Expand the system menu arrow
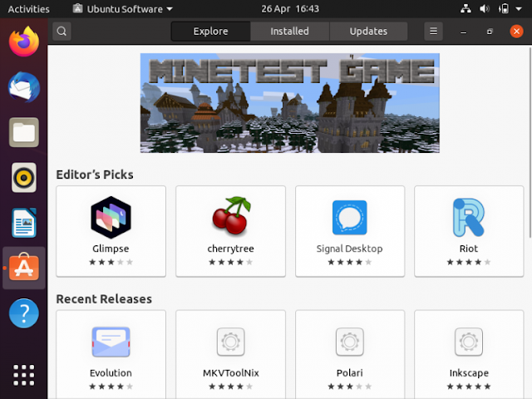 pos(519,9)
